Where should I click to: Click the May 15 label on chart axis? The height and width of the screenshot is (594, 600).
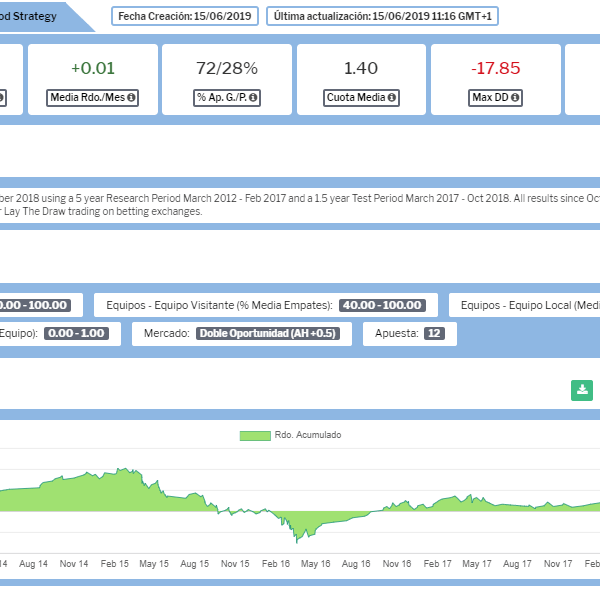pyautogui.click(x=153, y=564)
